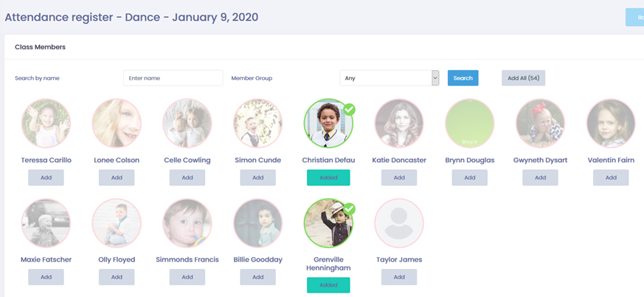This screenshot has width=644, height=297.
Task: Click the green checkmark on Grenville Henningham's photo
Action: [349, 209]
